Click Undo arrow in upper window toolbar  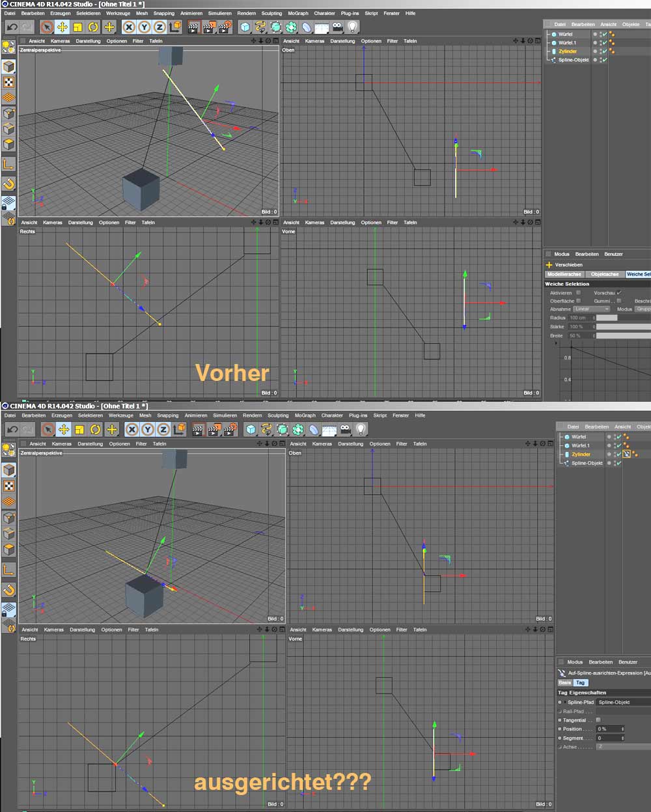pyautogui.click(x=12, y=27)
